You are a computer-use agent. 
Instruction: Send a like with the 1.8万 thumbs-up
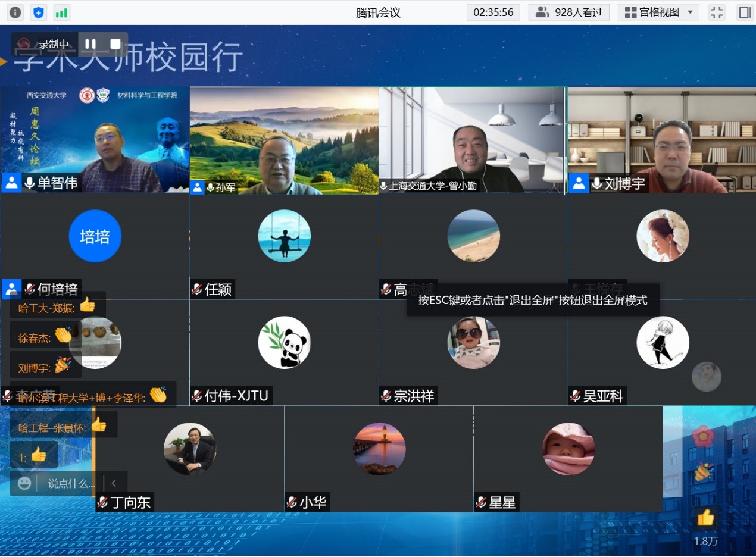(705, 518)
